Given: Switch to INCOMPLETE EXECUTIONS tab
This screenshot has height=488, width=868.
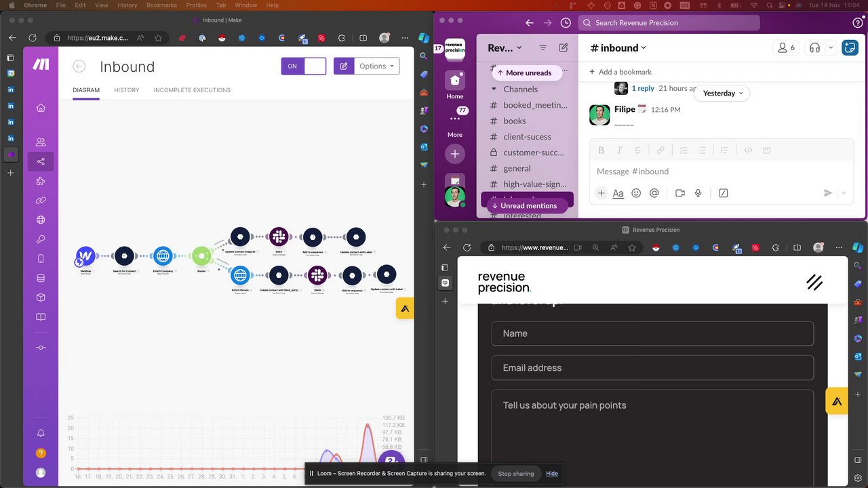Looking at the screenshot, I should point(192,90).
